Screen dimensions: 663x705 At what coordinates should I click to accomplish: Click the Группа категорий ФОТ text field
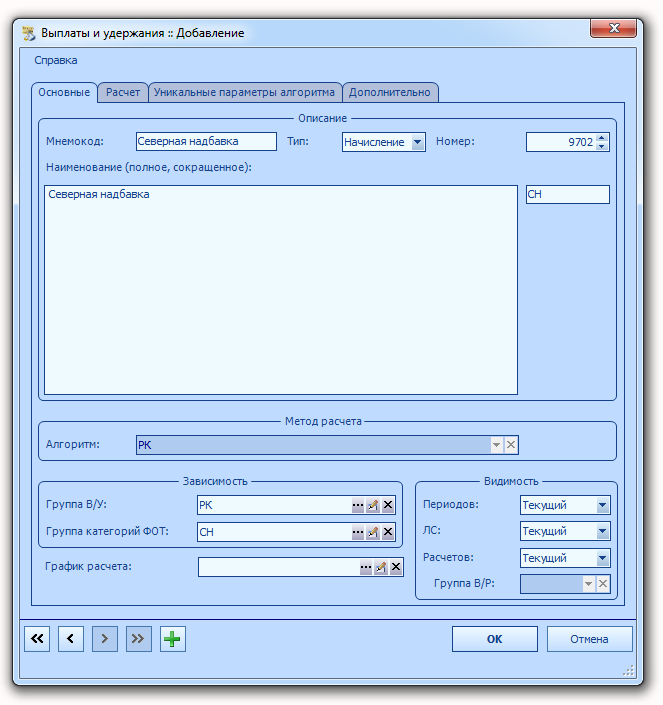click(x=274, y=532)
